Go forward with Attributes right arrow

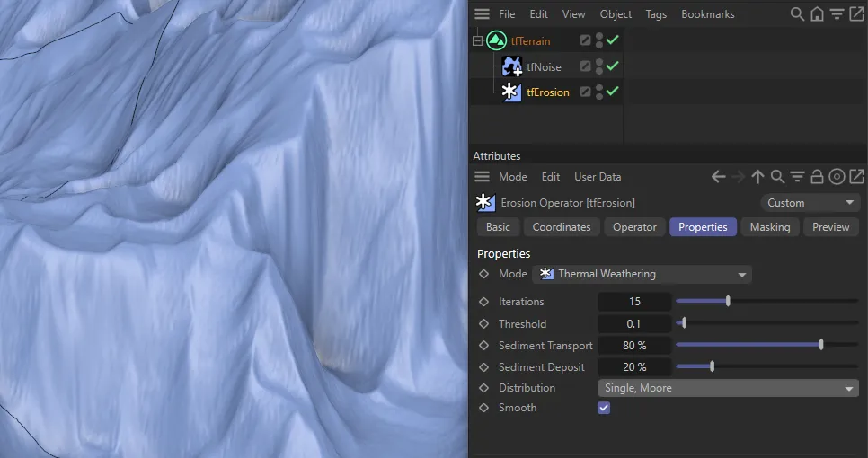point(739,176)
